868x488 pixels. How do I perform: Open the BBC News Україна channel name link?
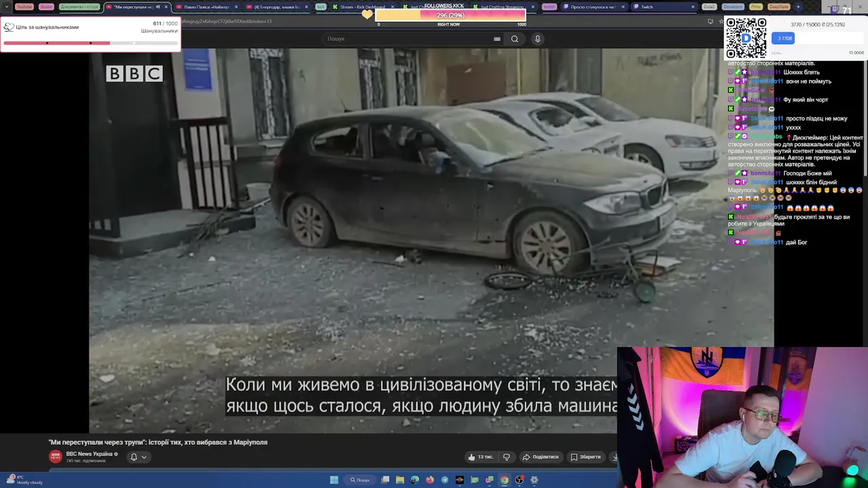coord(90,454)
